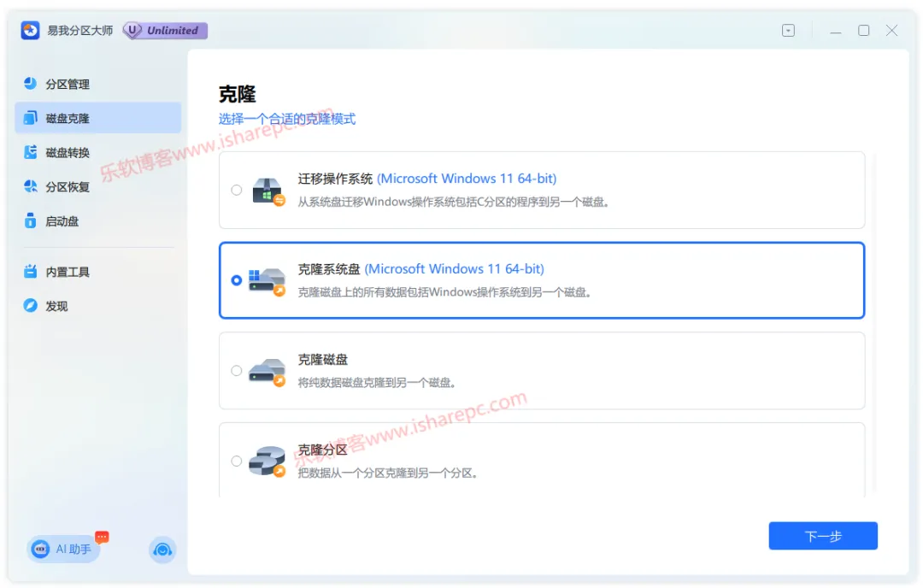Click the 克隆磁盘 option title

(322, 359)
